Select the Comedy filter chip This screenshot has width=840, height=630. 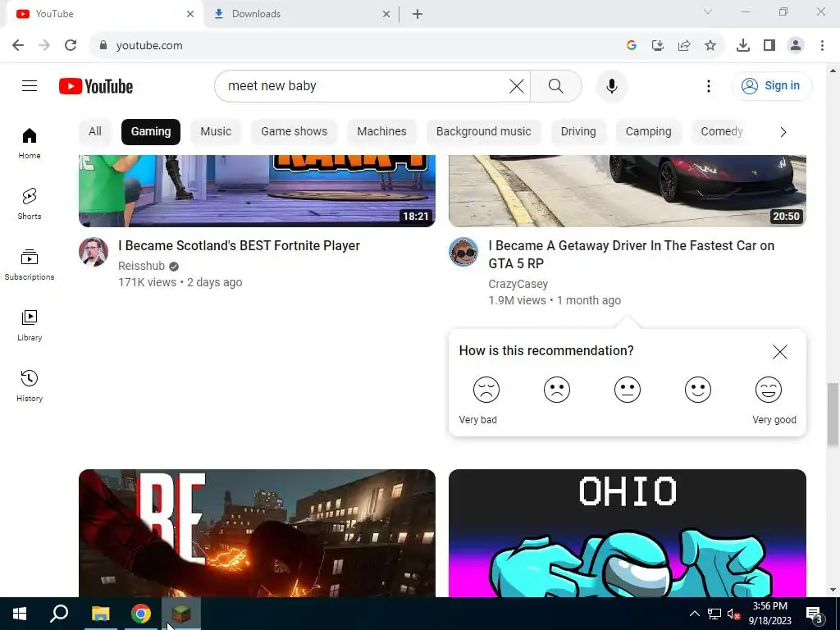[x=722, y=132]
